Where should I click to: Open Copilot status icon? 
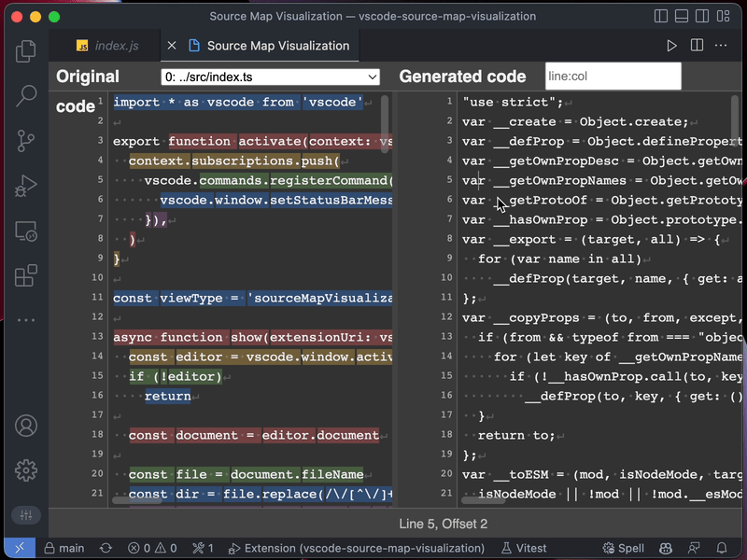click(x=666, y=548)
